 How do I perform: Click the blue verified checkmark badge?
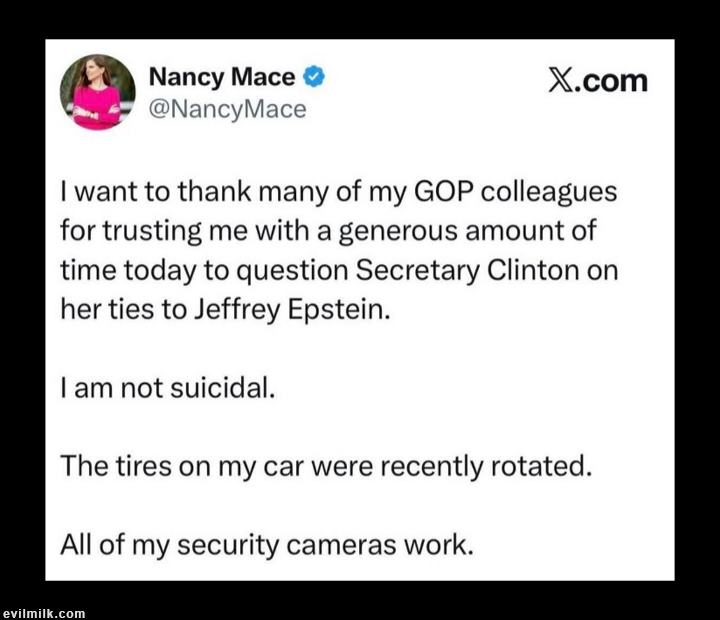314,77
